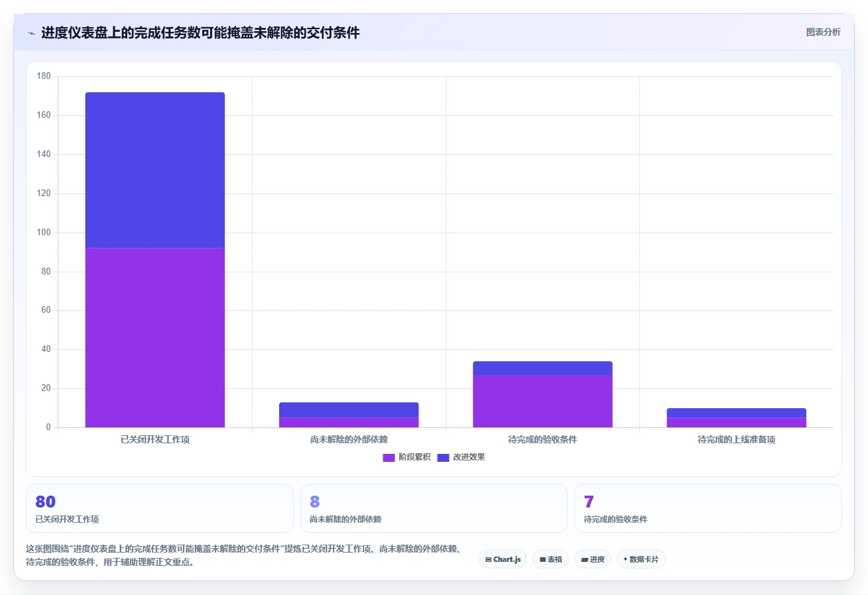Click y-axis value 180
The height and width of the screenshot is (595, 868).
(x=44, y=76)
